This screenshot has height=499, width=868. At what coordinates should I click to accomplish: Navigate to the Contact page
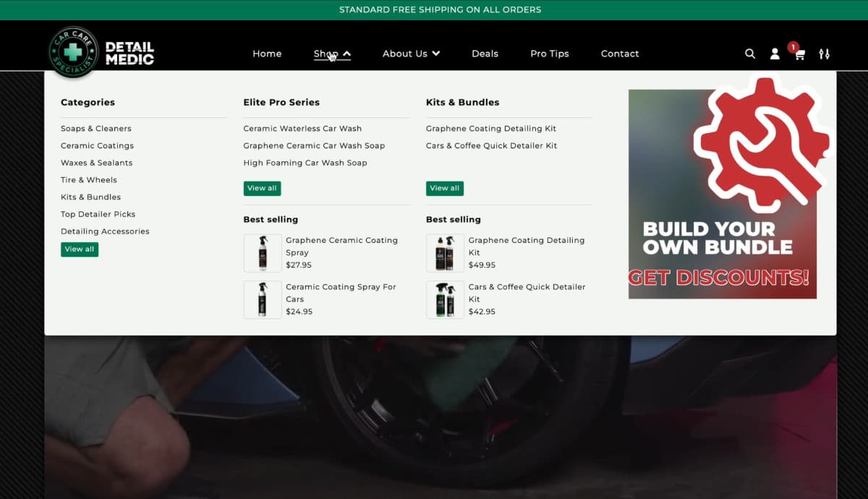620,54
